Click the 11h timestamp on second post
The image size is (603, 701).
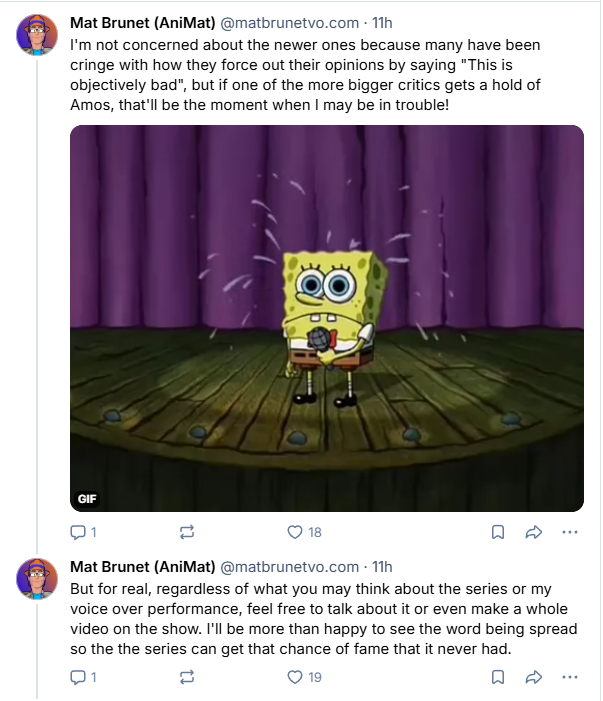pos(382,566)
